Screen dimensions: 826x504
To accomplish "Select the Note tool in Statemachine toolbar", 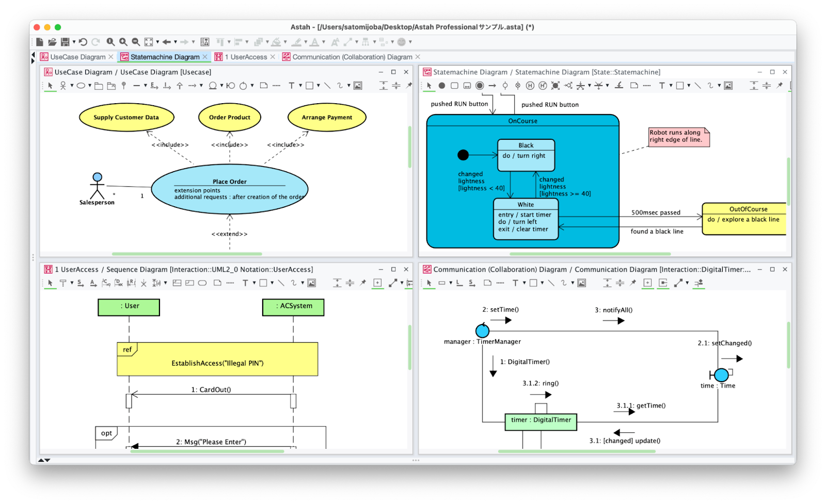I will click(x=634, y=86).
